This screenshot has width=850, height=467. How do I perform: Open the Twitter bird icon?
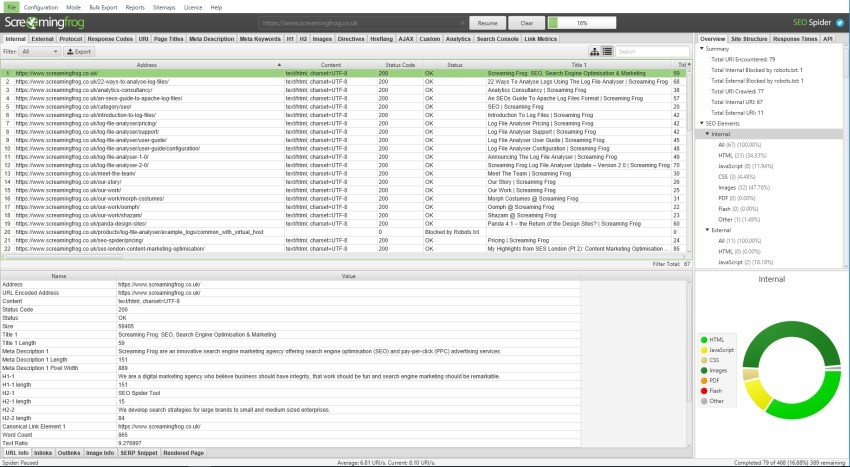pos(840,23)
